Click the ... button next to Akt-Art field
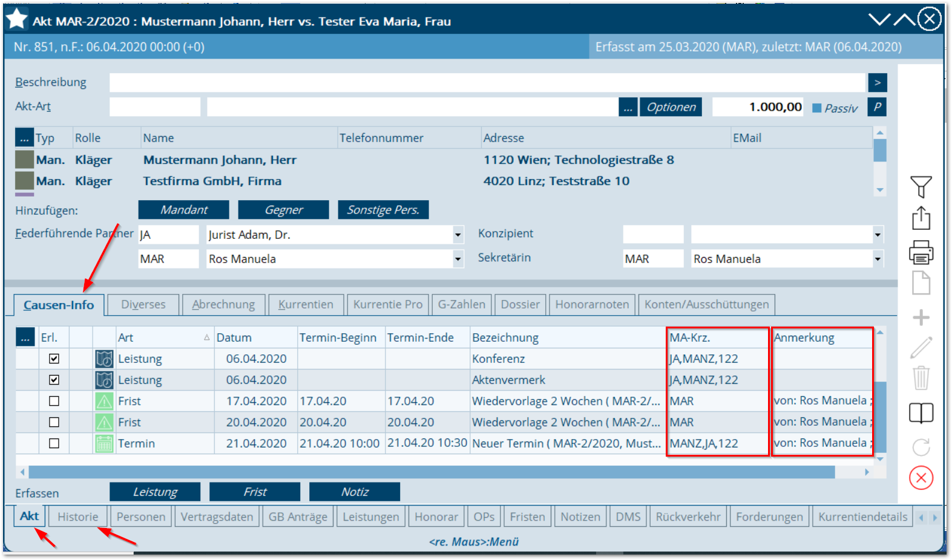Image resolution: width=952 pixels, height=560 pixels. (628, 108)
